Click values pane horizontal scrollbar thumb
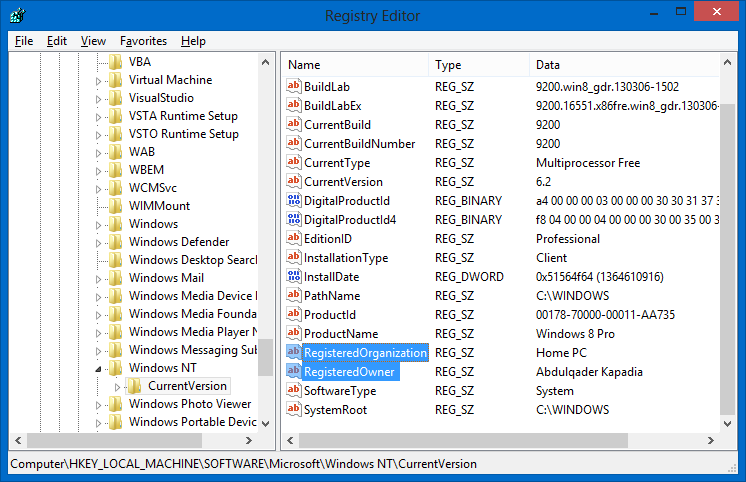The height and width of the screenshot is (482, 746). pyautogui.click(x=463, y=441)
